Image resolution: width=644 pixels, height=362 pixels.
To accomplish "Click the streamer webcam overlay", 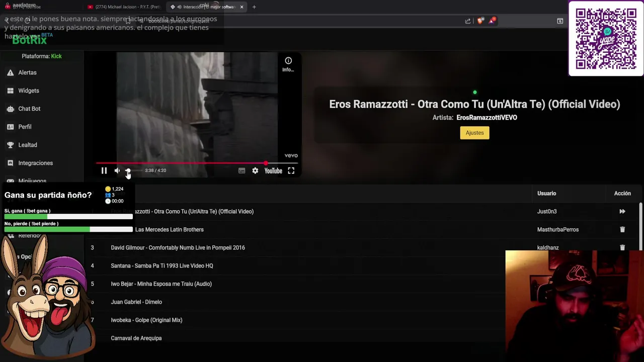I will [575, 306].
